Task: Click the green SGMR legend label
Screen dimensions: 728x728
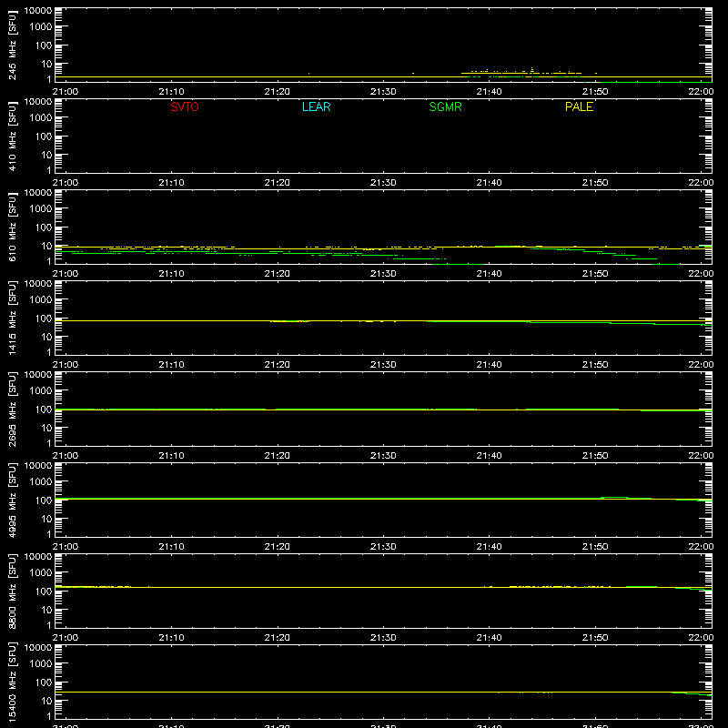Action: [445, 106]
